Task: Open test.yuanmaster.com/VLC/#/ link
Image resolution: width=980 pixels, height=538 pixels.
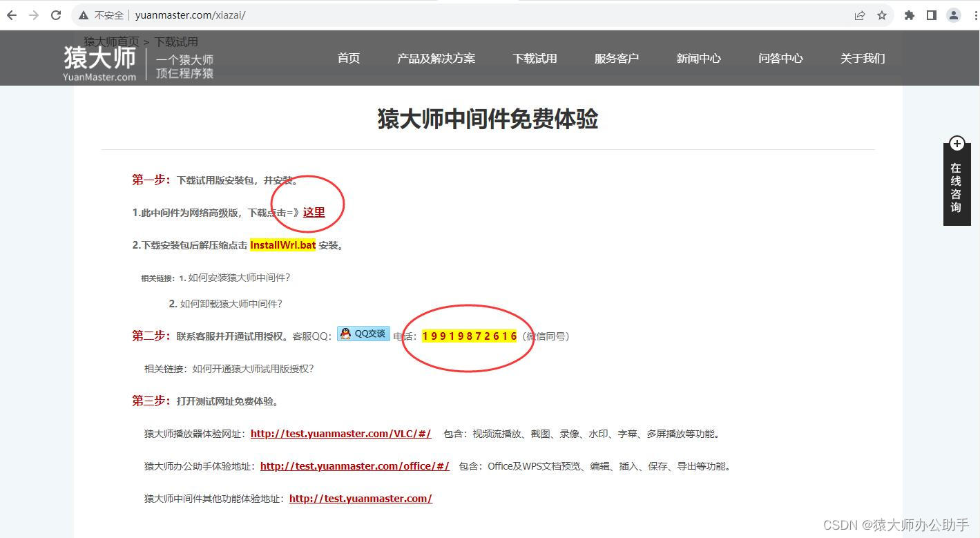Action: click(341, 434)
